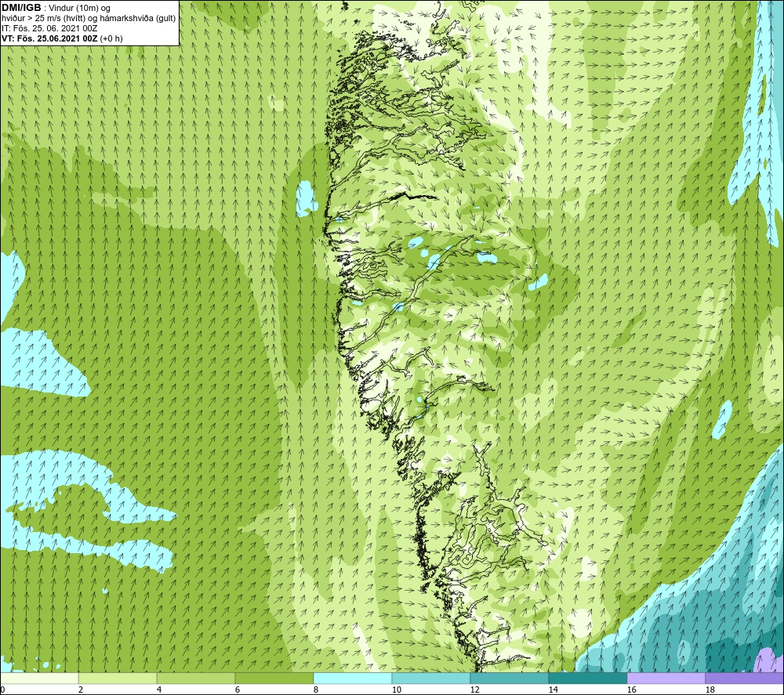784x695 pixels.
Task: Click the 12–14 m/s teal legend swatch
Action: [x=510, y=678]
